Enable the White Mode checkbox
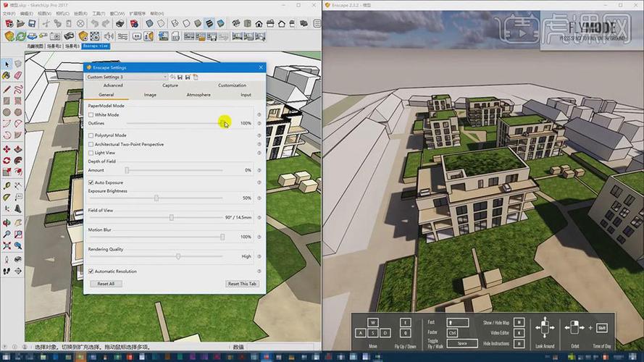Screen dimensions: 644x362 click(x=91, y=115)
